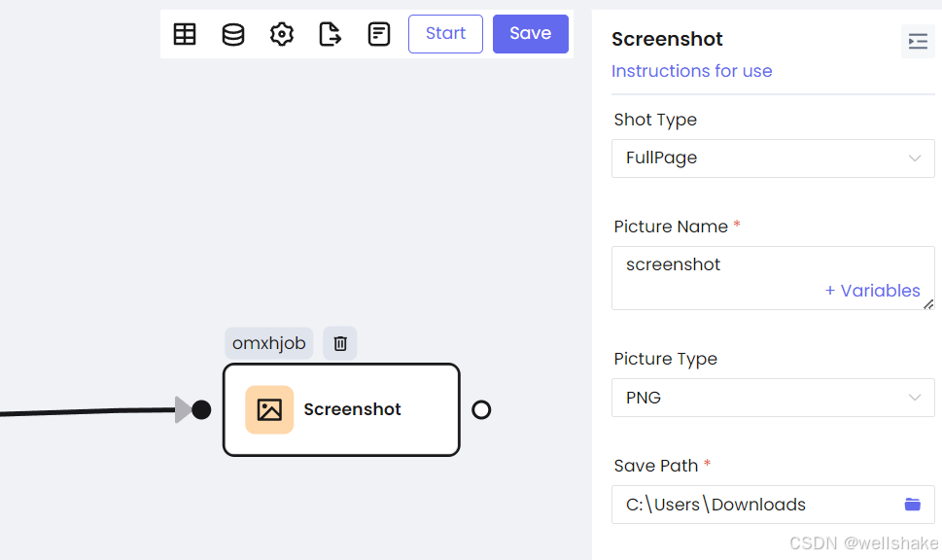Click the export file icon

tap(330, 34)
